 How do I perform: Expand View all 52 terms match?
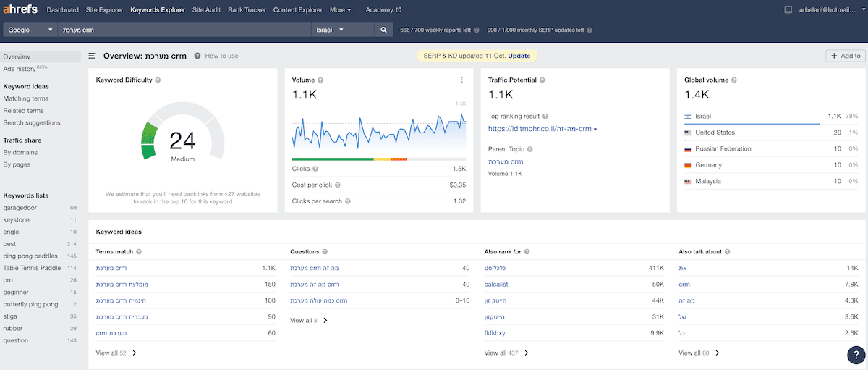pos(116,353)
